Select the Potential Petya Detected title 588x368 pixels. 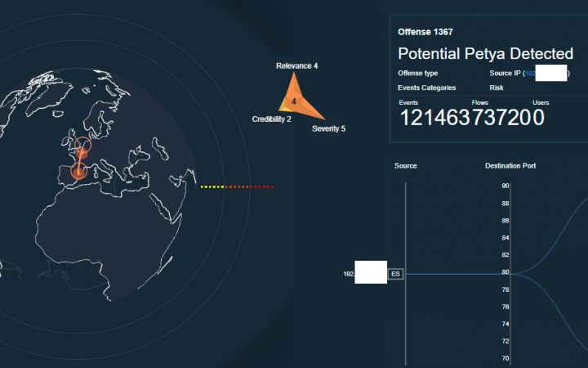[x=485, y=53]
